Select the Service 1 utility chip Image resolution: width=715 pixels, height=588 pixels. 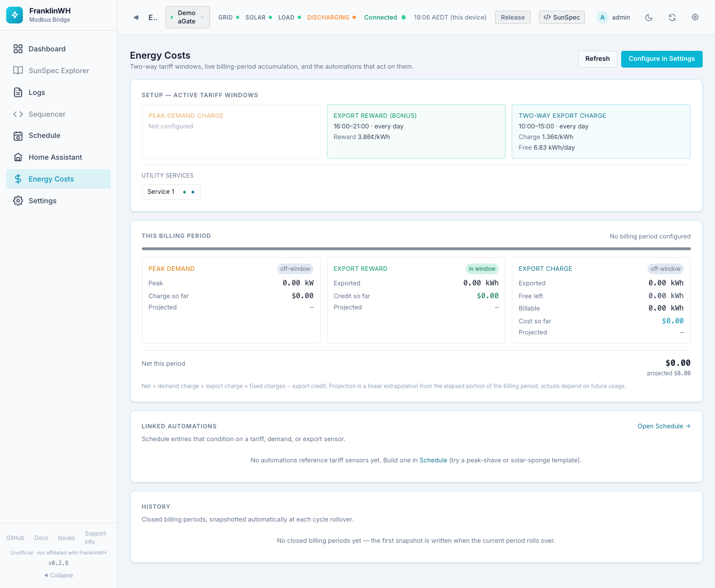(x=171, y=192)
